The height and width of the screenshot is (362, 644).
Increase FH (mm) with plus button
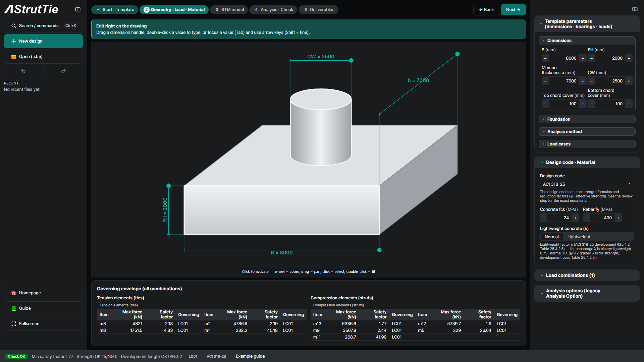629,58
